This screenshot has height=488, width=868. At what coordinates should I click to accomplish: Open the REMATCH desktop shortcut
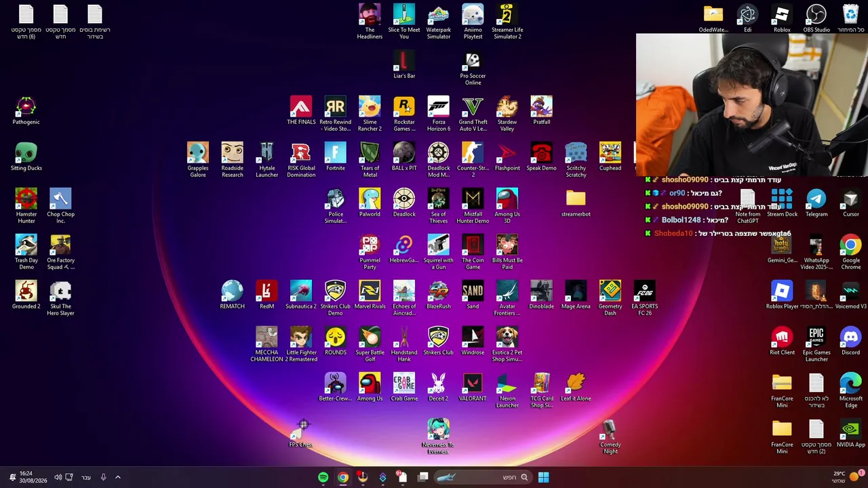tap(232, 295)
